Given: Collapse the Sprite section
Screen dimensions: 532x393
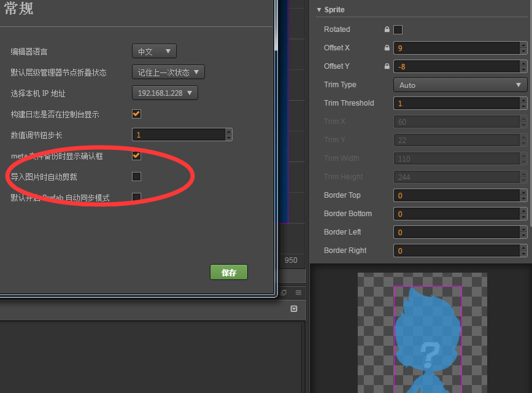Looking at the screenshot, I should [x=319, y=9].
